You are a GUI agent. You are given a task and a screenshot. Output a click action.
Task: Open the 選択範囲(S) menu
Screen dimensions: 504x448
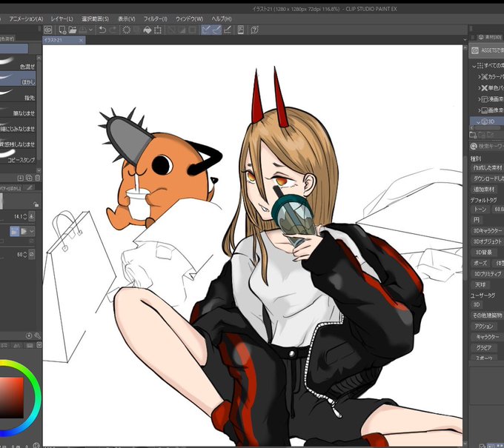coord(96,19)
